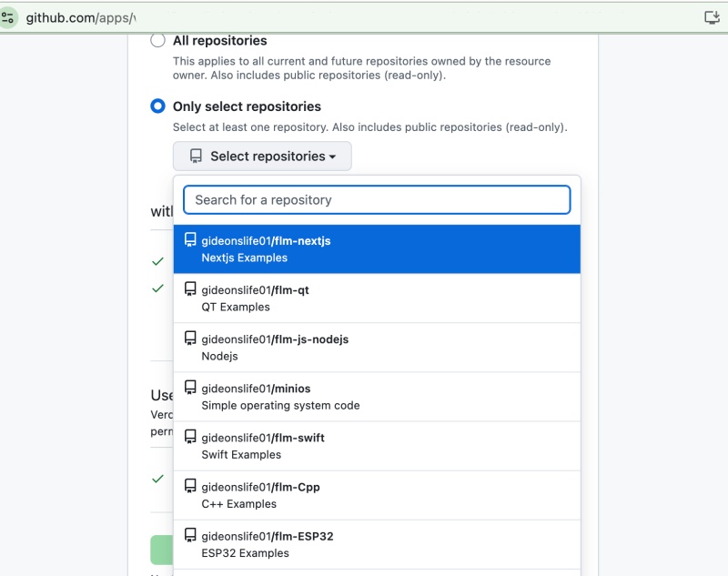The width and height of the screenshot is (728, 576).
Task: Click repo icon next to flm-swift
Action: point(190,436)
